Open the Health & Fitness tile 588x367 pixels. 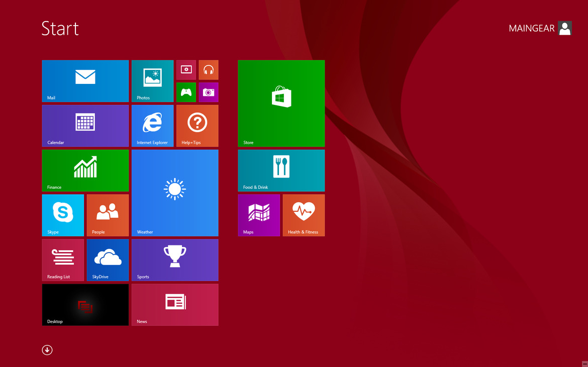pos(304,215)
